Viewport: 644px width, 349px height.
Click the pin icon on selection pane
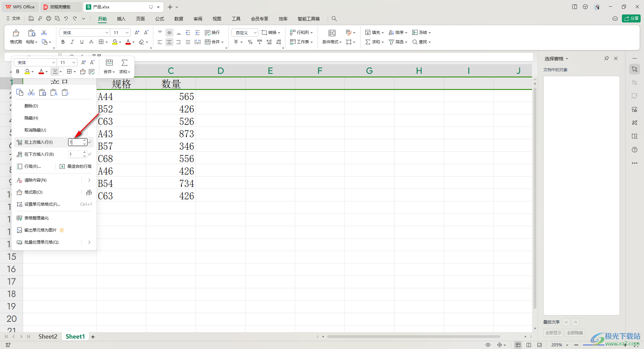point(606,58)
